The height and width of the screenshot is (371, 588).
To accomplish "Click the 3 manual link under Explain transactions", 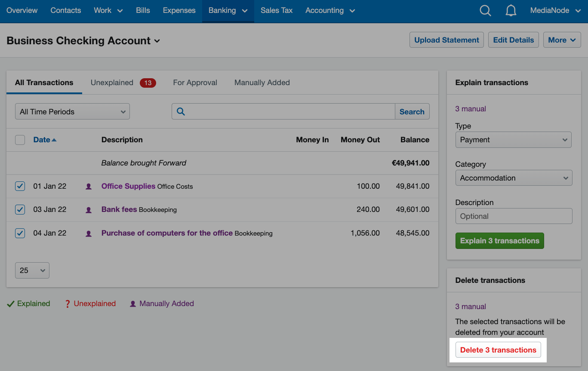I will 471,109.
